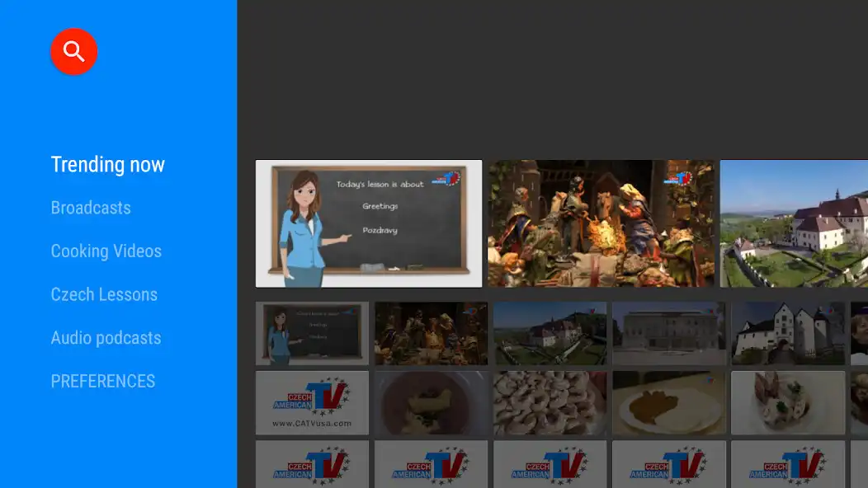Screen dimensions: 868x488
Task: Select the castle garden thumbnail
Action: [x=550, y=334]
